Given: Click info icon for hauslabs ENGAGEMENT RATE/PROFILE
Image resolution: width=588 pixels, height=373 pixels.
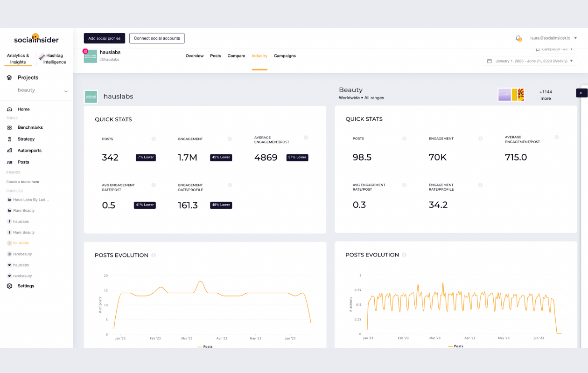Looking at the screenshot, I should point(230,185).
